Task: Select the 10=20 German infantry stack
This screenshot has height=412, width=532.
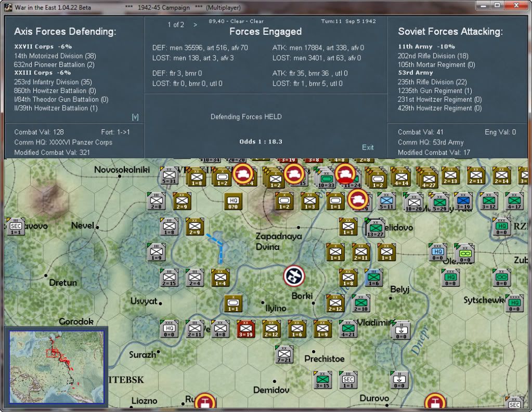Action: [413, 203]
